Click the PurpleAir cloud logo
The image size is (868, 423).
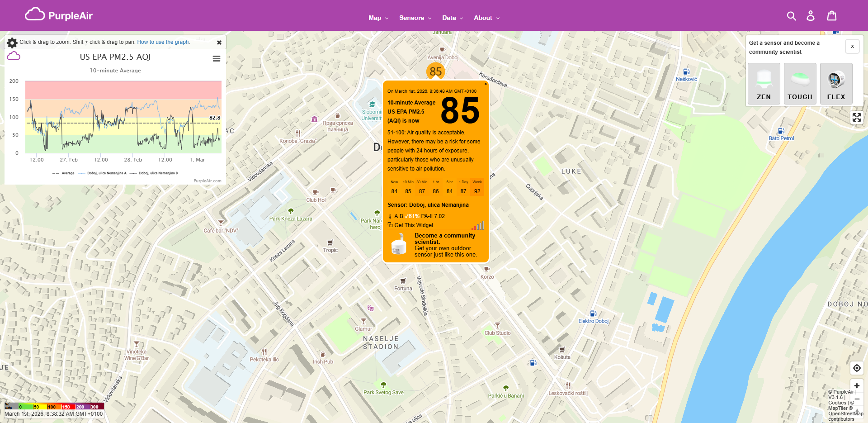36,14
